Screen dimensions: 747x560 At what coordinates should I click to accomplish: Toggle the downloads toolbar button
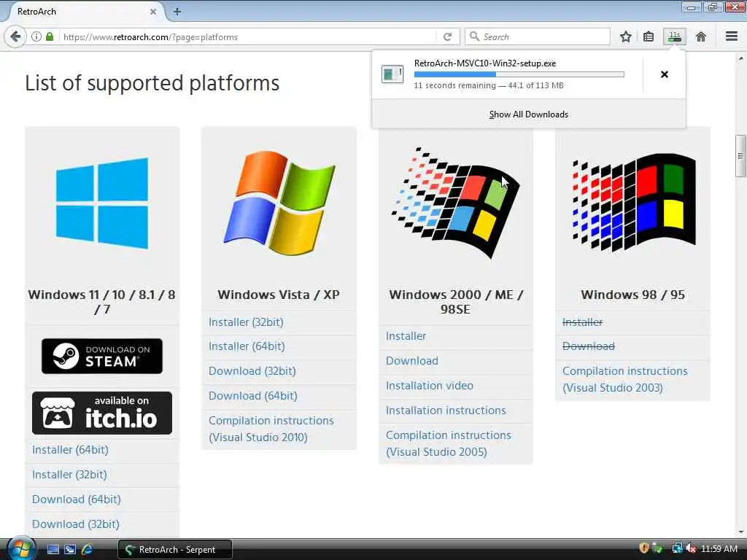pyautogui.click(x=675, y=36)
